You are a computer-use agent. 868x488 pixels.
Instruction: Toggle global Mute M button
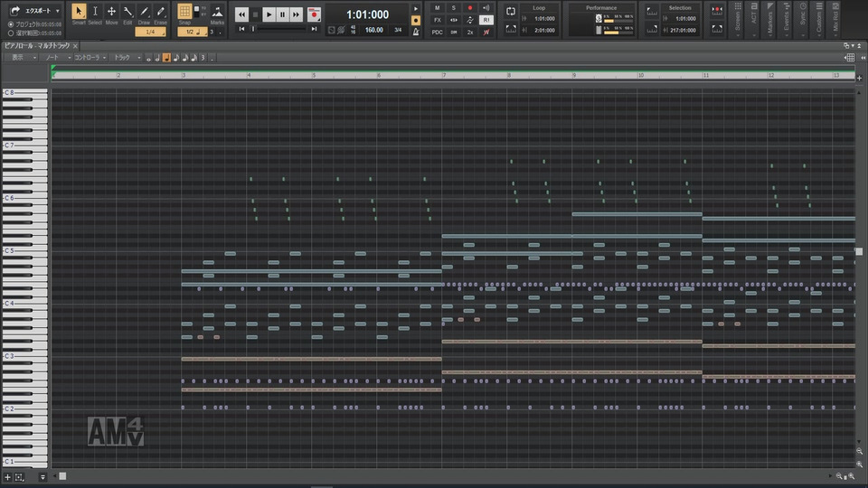pyautogui.click(x=438, y=8)
